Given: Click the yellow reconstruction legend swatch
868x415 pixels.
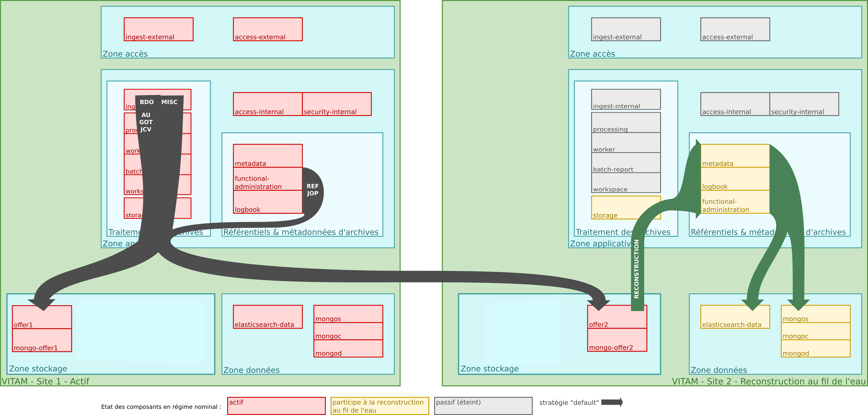Looking at the screenshot, I should tap(380, 406).
